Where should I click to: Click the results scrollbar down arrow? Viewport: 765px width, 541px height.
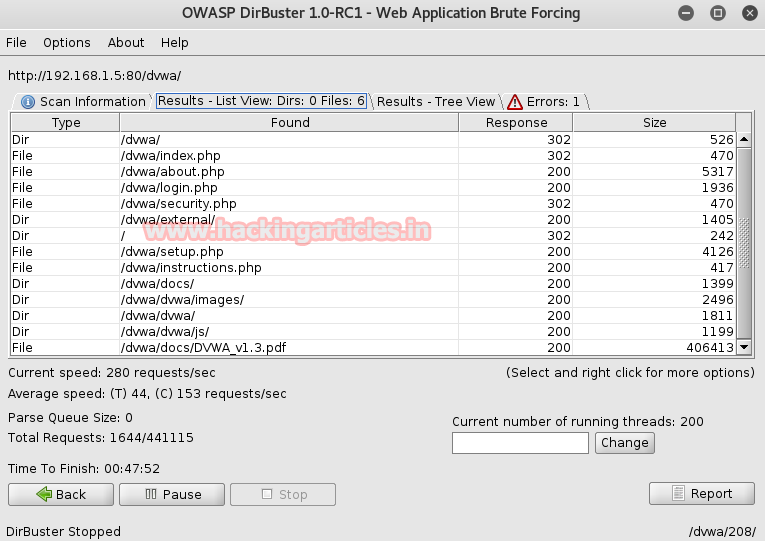click(744, 347)
